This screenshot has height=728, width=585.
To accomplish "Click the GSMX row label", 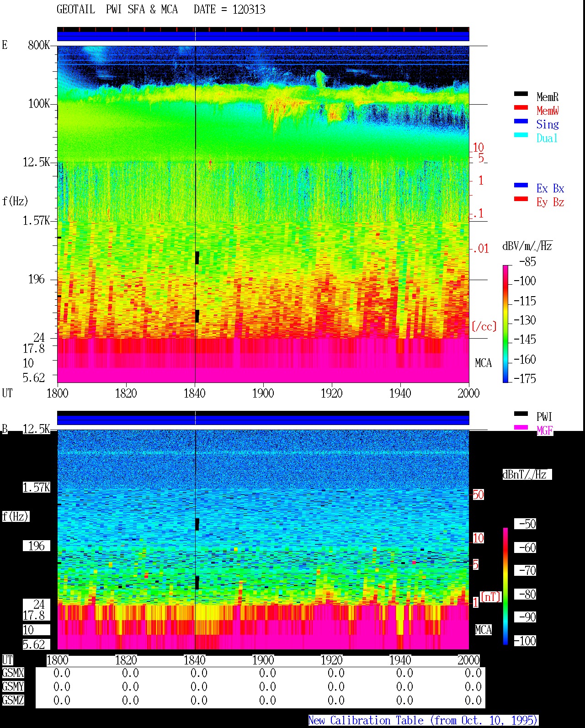I will pyautogui.click(x=13, y=673).
